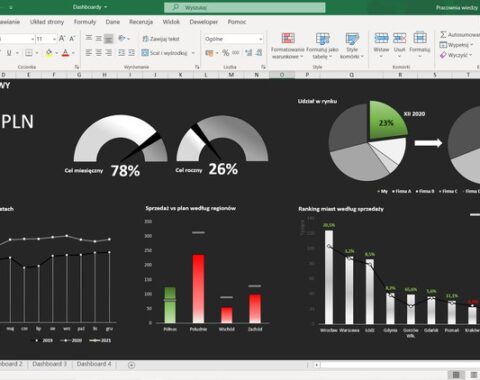Apply percent style format
Viewport: 480px width, 380px height.
[x=226, y=53]
